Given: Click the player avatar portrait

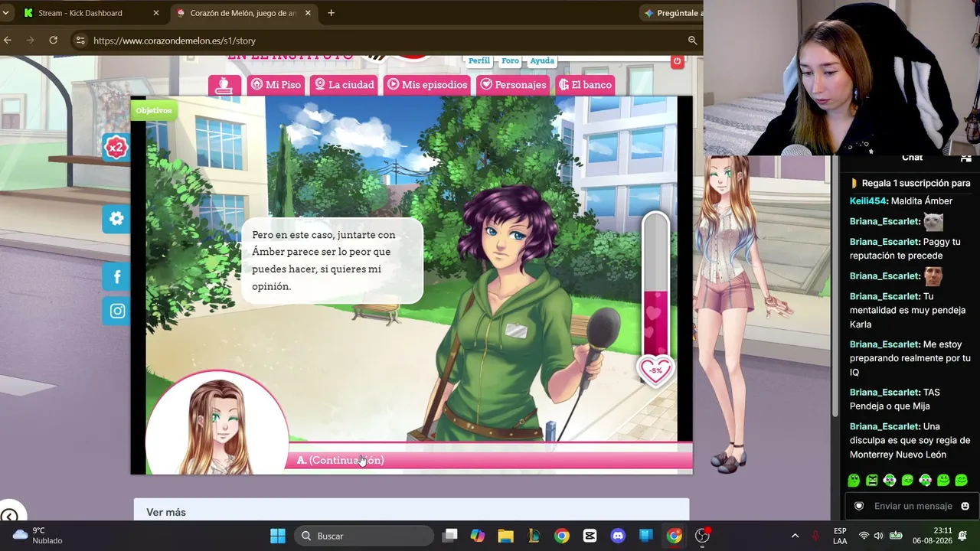Looking at the screenshot, I should click(x=217, y=422).
